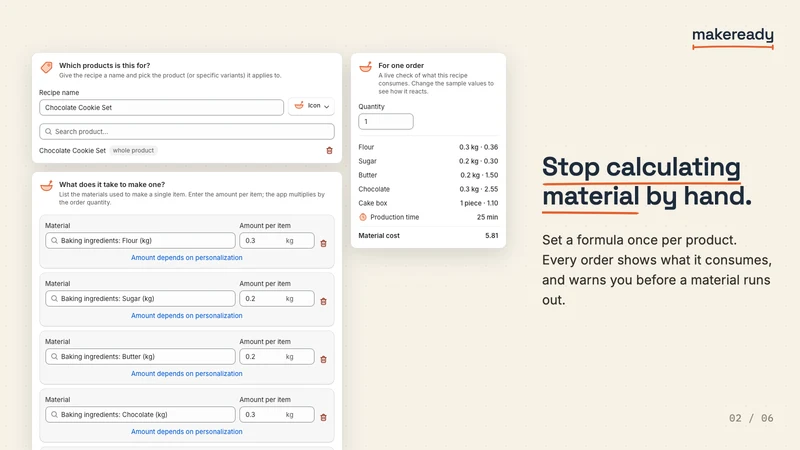Click the search icon in the Butter material field
This screenshot has height=450, width=800.
(54, 357)
